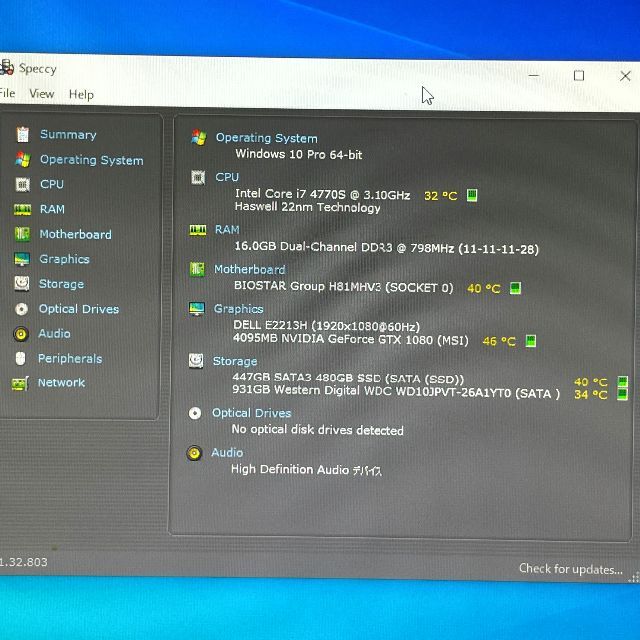
Task: Click SSD temperature indicator beside 40 °C
Action: click(622, 382)
